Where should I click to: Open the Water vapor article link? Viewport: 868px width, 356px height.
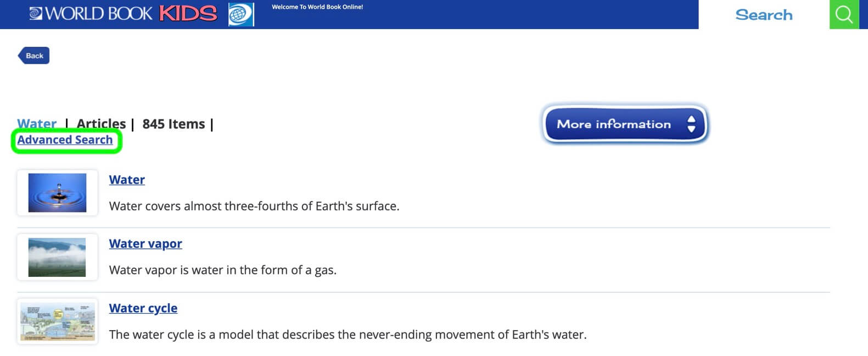click(145, 243)
